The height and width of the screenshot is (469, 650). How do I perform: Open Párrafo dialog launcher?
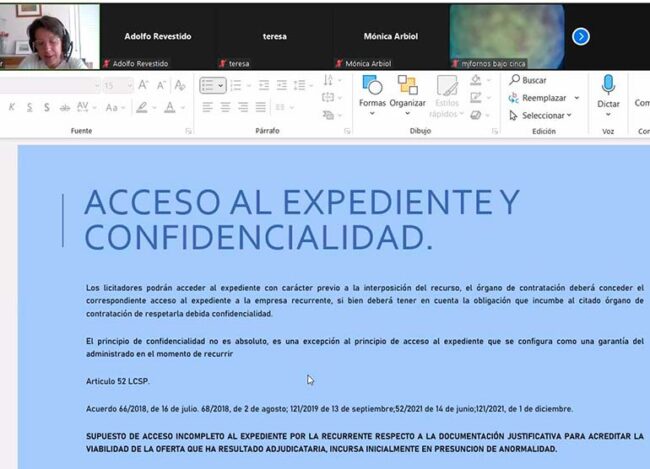(347, 131)
